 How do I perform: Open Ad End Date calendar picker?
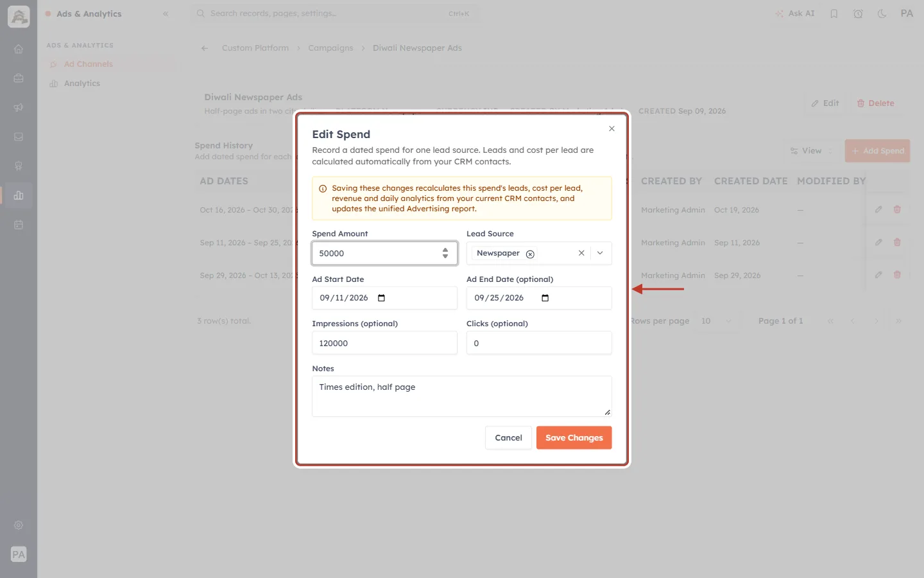tap(545, 298)
